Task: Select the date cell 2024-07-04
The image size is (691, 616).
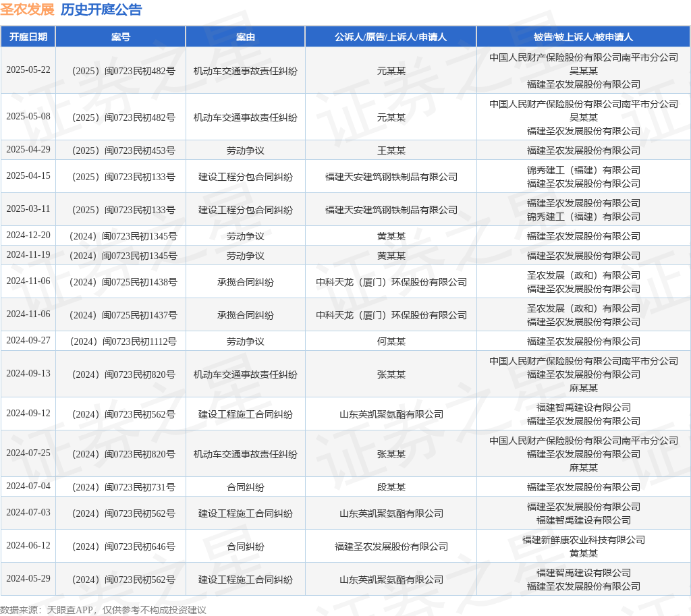Action: pyautogui.click(x=28, y=486)
